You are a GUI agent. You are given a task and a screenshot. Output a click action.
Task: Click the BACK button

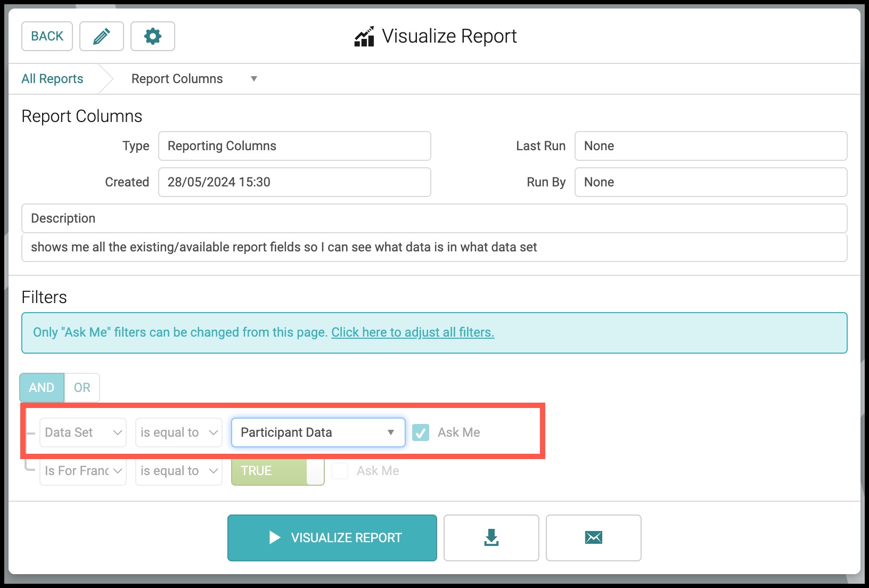pyautogui.click(x=47, y=36)
